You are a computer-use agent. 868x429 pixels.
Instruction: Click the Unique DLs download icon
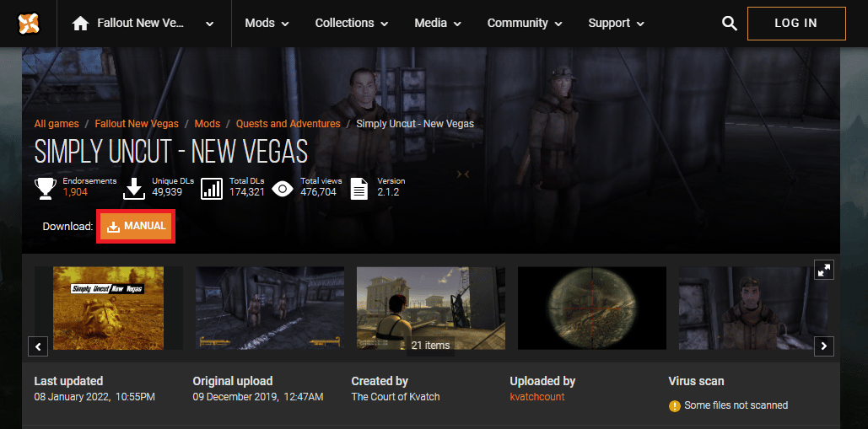tap(134, 189)
